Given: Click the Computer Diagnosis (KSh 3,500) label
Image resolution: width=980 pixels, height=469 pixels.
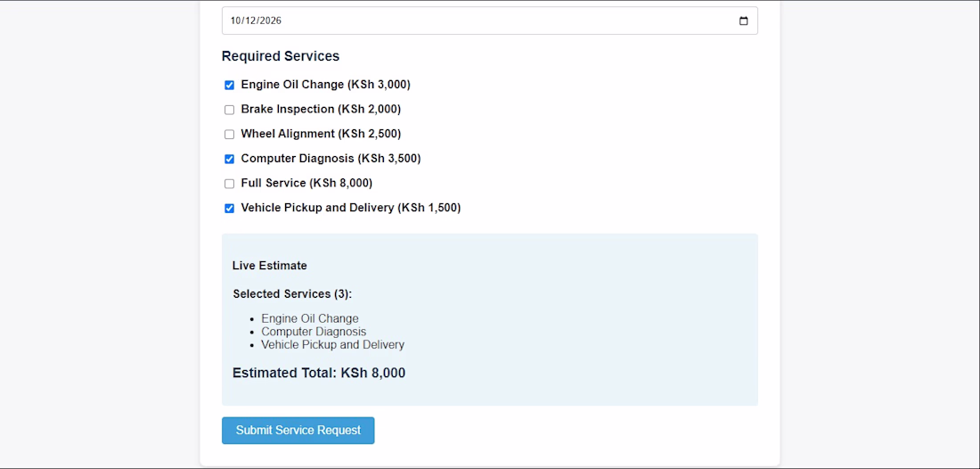Looking at the screenshot, I should tap(331, 158).
